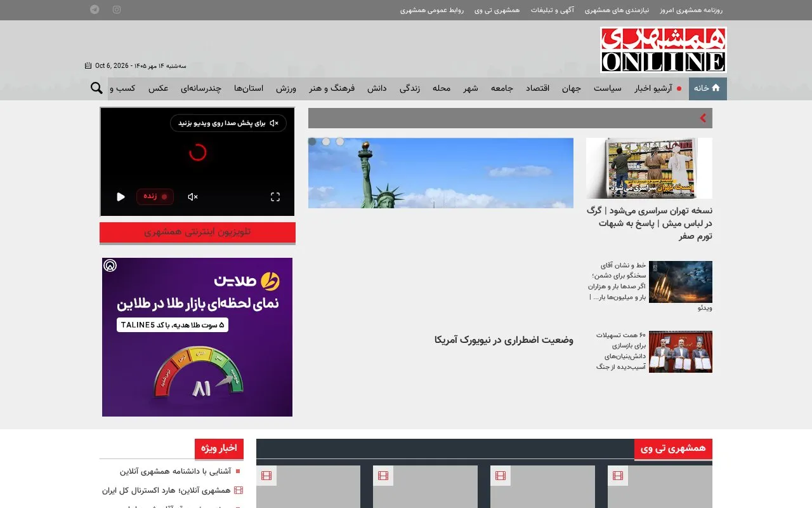Click the زنده live button
The width and height of the screenshot is (812, 508).
[x=155, y=197]
